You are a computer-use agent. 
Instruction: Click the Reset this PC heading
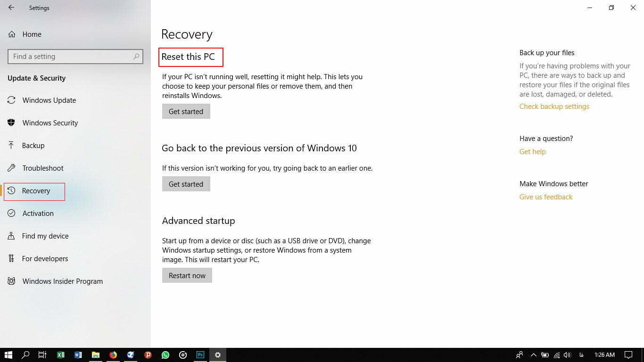188,57
